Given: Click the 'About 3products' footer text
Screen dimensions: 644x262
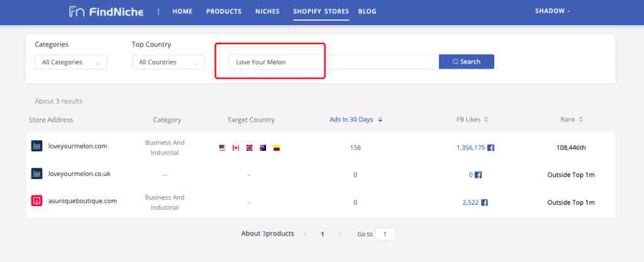Looking at the screenshot, I should point(268,234).
